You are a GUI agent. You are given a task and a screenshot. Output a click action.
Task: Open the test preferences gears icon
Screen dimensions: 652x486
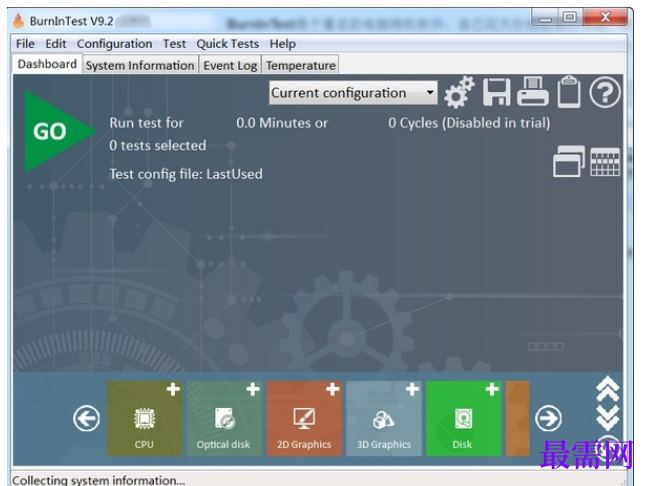pyautogui.click(x=459, y=92)
